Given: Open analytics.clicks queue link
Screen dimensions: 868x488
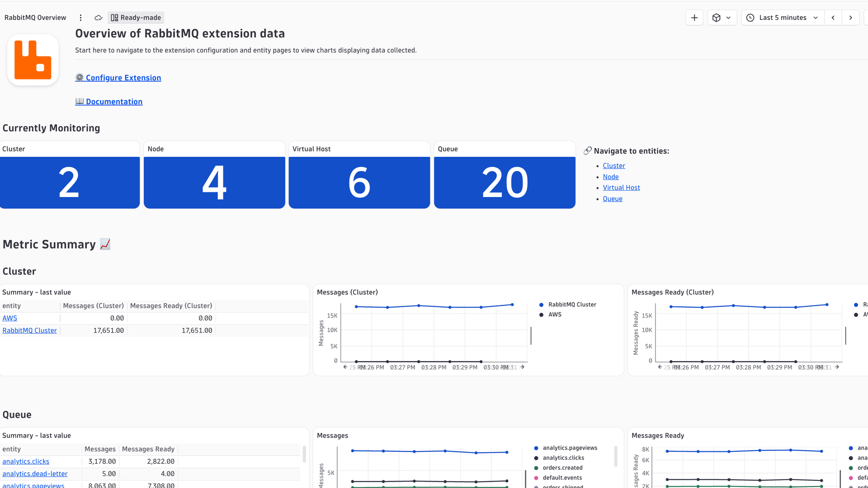Looking at the screenshot, I should 26,461.
